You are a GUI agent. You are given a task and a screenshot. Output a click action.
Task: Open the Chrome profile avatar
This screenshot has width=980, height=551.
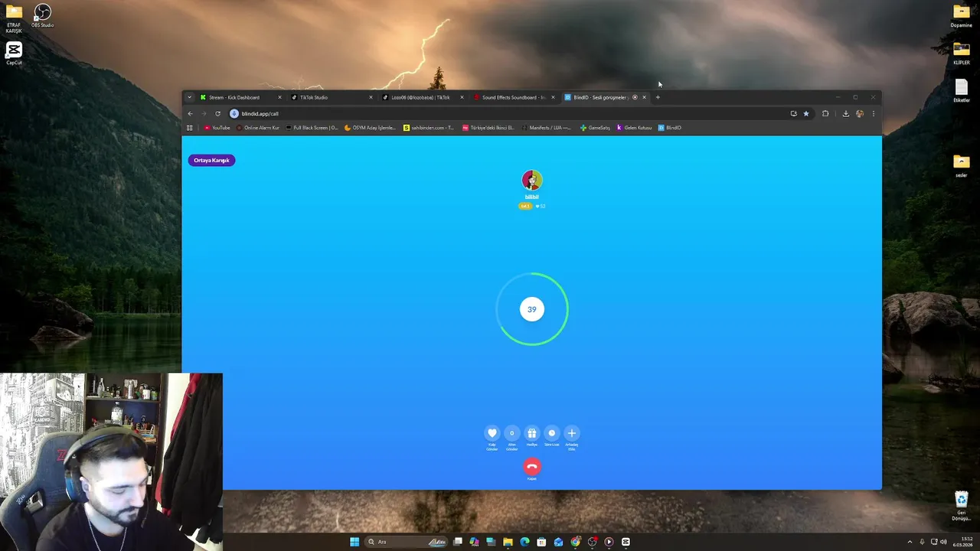click(x=860, y=113)
